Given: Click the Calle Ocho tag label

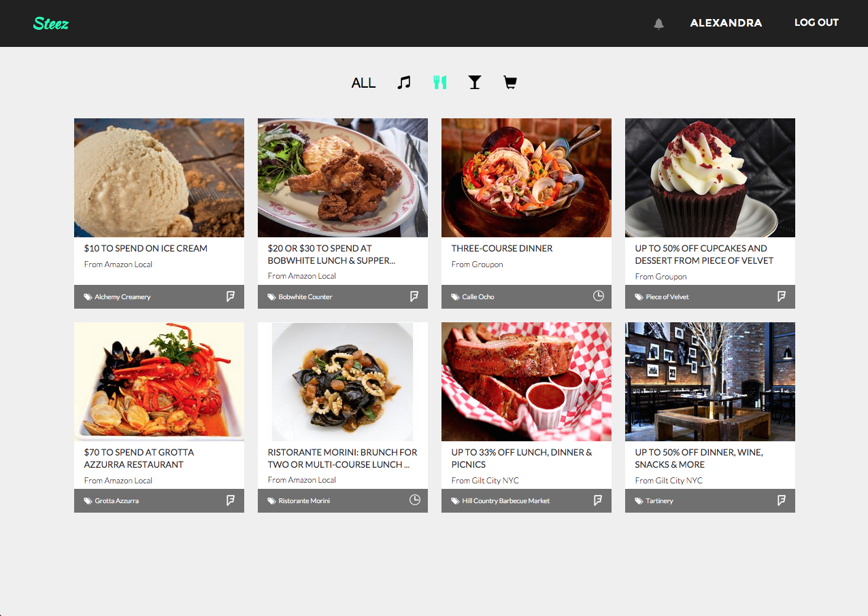Looking at the screenshot, I should coord(478,297).
